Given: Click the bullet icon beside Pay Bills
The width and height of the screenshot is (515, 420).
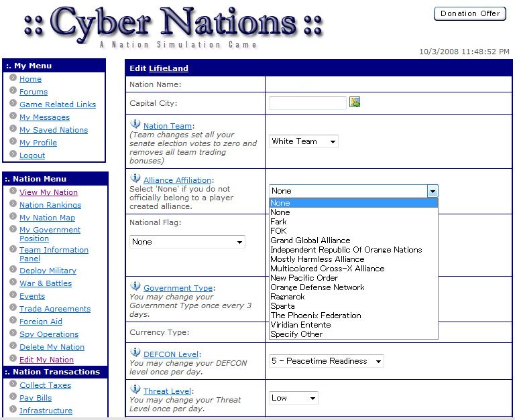Looking at the screenshot, I should [13, 397].
